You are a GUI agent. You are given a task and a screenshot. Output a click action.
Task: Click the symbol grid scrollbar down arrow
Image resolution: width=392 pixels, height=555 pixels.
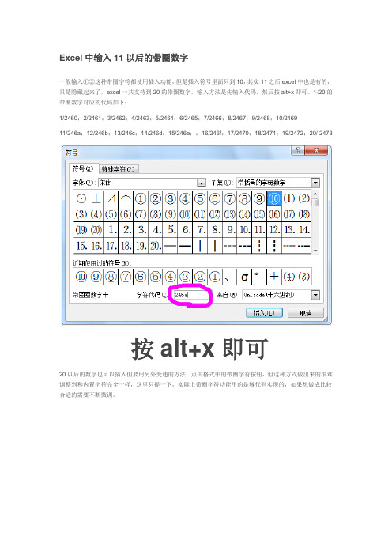tap(315, 250)
